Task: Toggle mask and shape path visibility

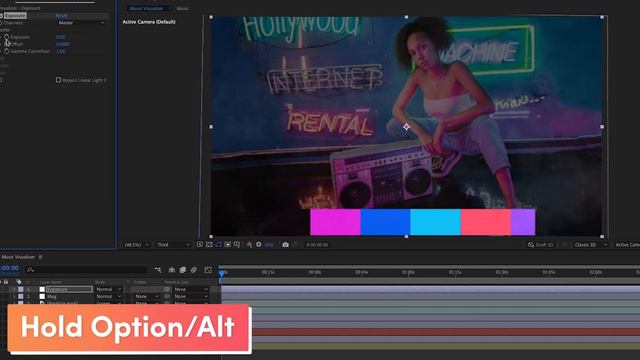Action: [x=218, y=244]
